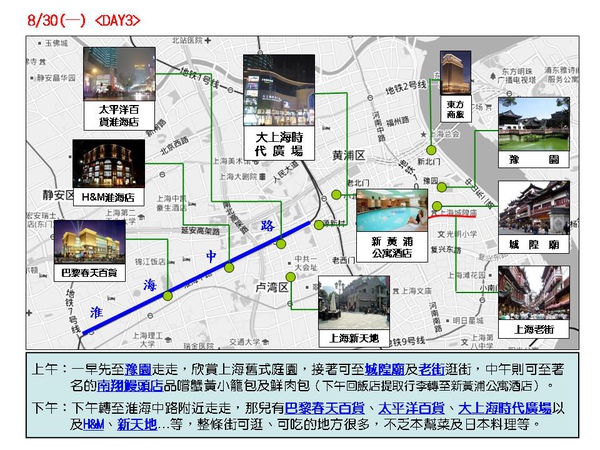This screenshot has width=600, height=450.
Task: Follow the 太平洋百貨 hyperlink in afternoon text
Action: [411, 408]
